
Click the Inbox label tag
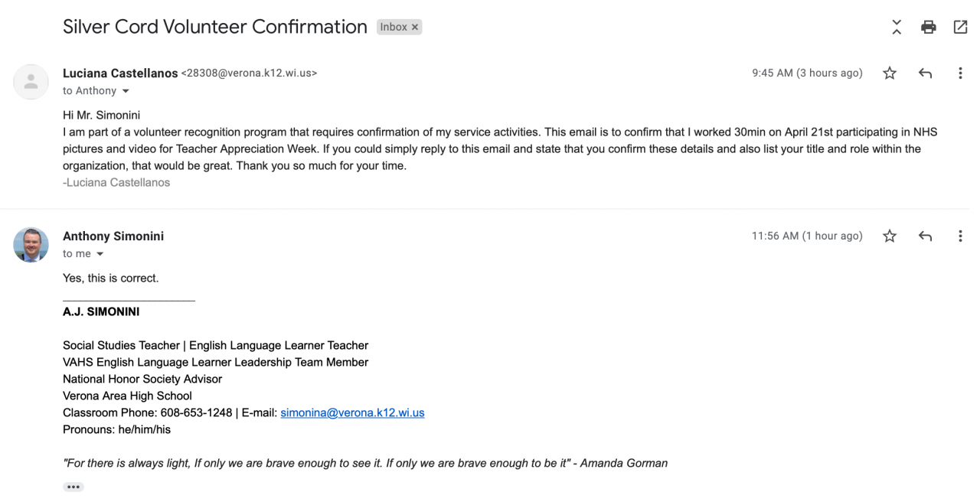(394, 28)
